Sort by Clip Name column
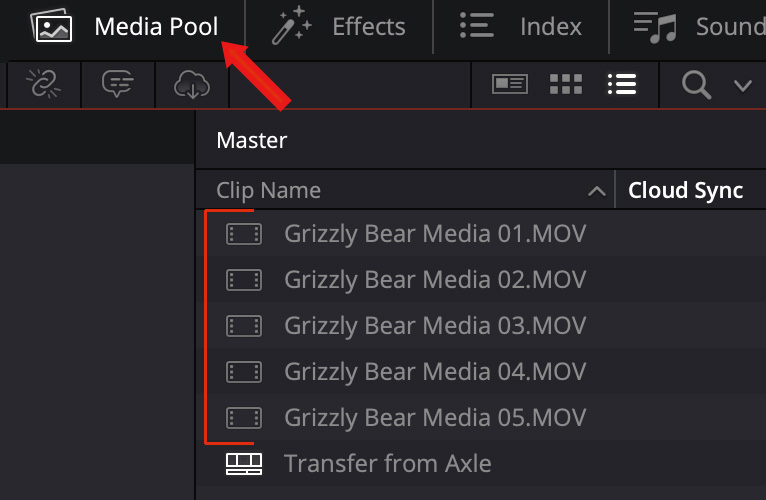The image size is (766, 500). coord(268,190)
